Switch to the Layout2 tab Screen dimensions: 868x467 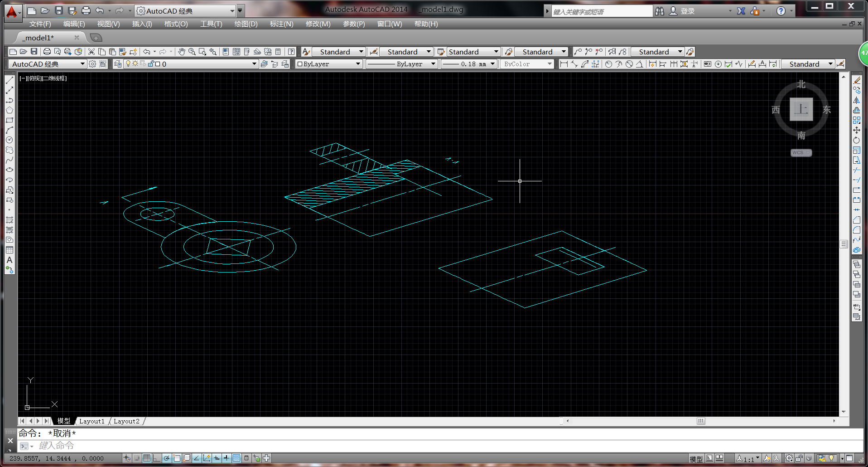point(126,421)
